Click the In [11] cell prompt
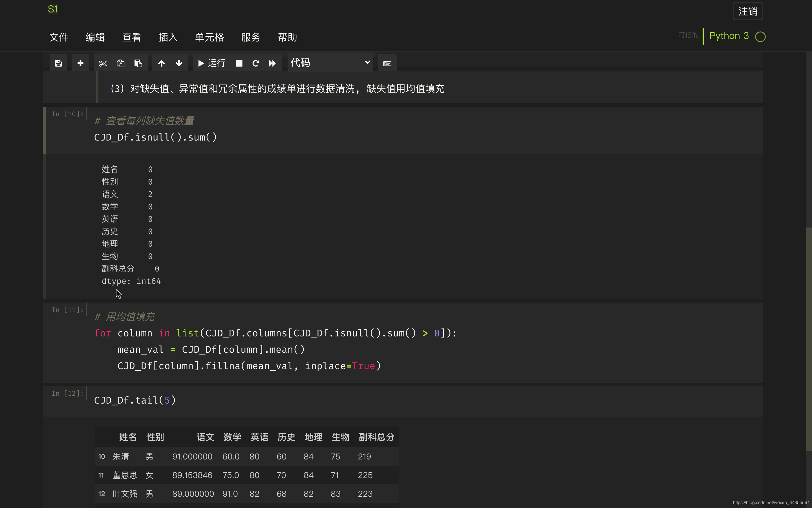The width and height of the screenshot is (812, 508). click(67, 310)
